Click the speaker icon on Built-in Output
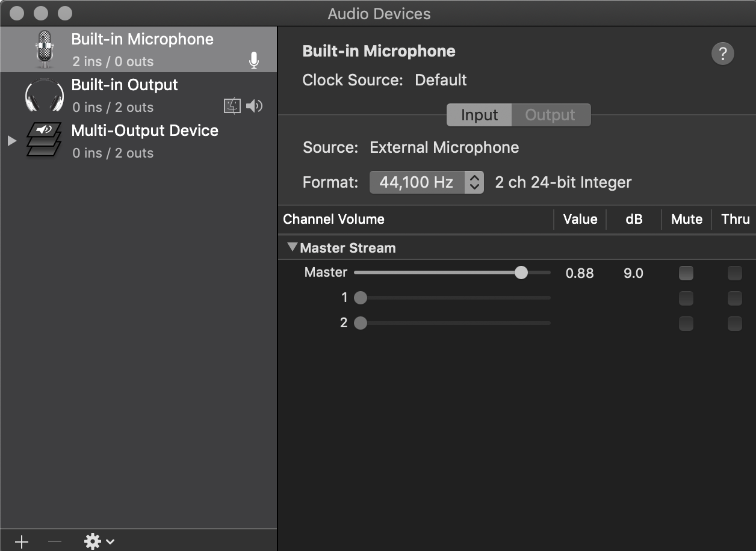The image size is (756, 551). click(x=255, y=106)
